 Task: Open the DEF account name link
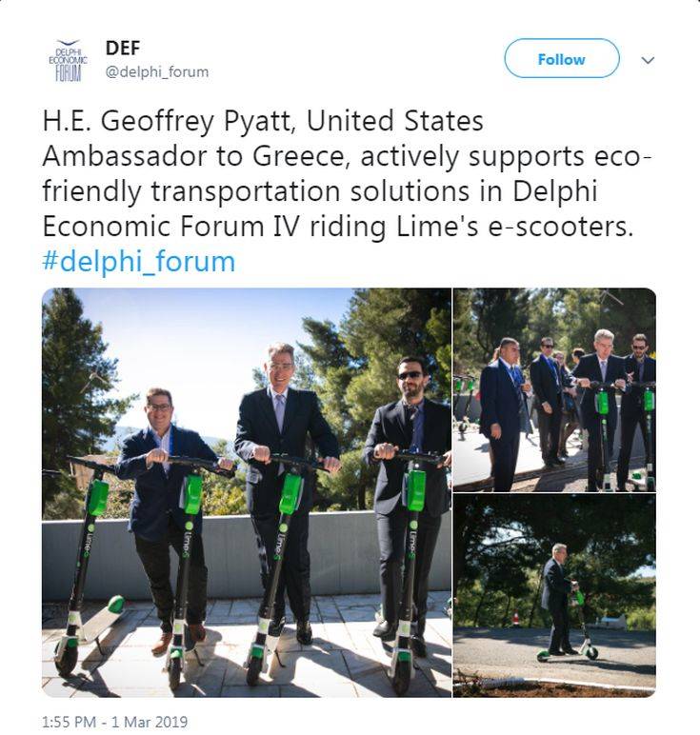[123, 48]
